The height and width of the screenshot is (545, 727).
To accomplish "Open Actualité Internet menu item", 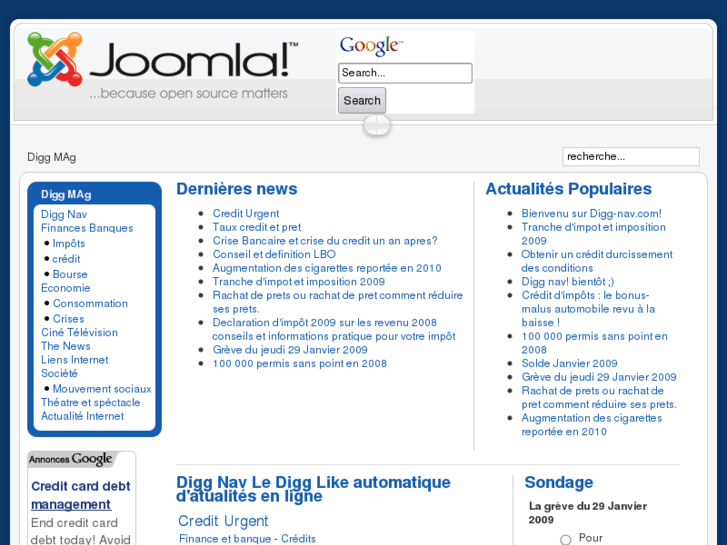I will pyautogui.click(x=82, y=416).
